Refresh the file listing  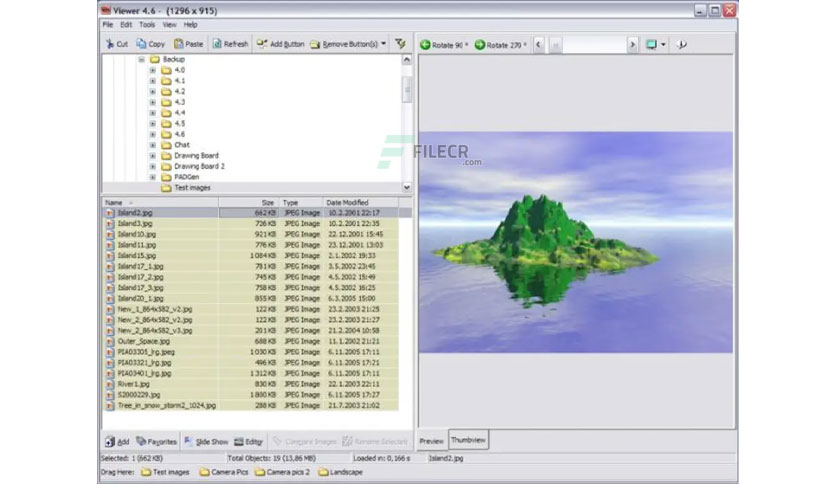point(230,44)
